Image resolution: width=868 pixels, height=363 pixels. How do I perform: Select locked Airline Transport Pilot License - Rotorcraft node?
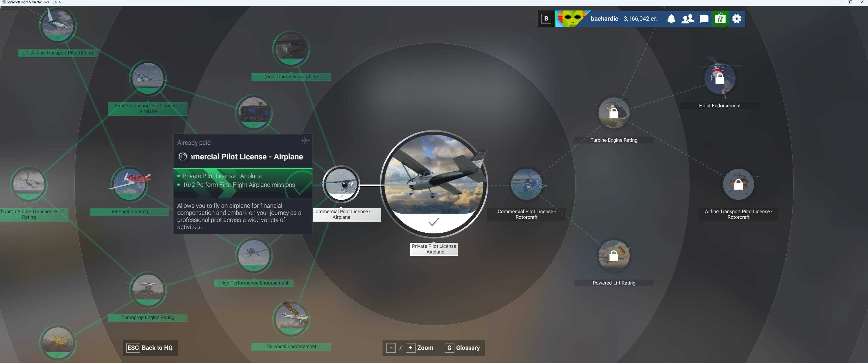[738, 184]
